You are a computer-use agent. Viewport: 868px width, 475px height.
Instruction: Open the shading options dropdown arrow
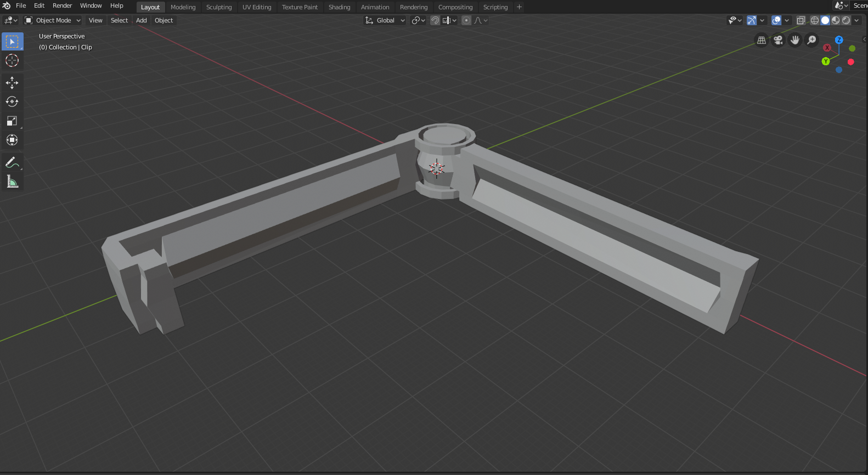(x=857, y=20)
